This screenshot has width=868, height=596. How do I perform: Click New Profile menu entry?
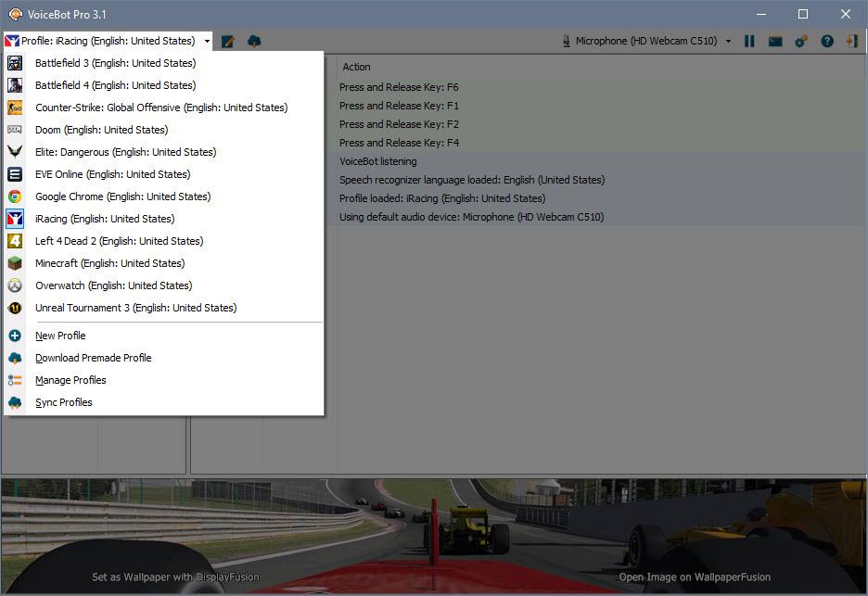click(164, 336)
